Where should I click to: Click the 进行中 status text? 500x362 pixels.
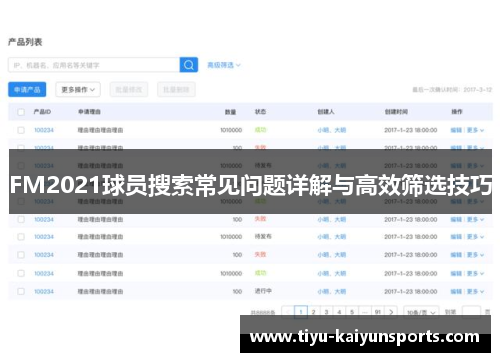[263, 291]
